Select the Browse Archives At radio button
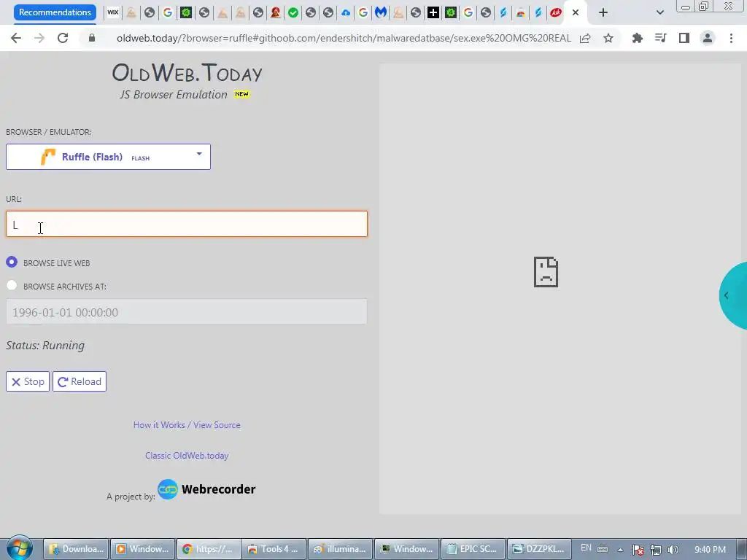The height and width of the screenshot is (560, 747). pos(12,285)
